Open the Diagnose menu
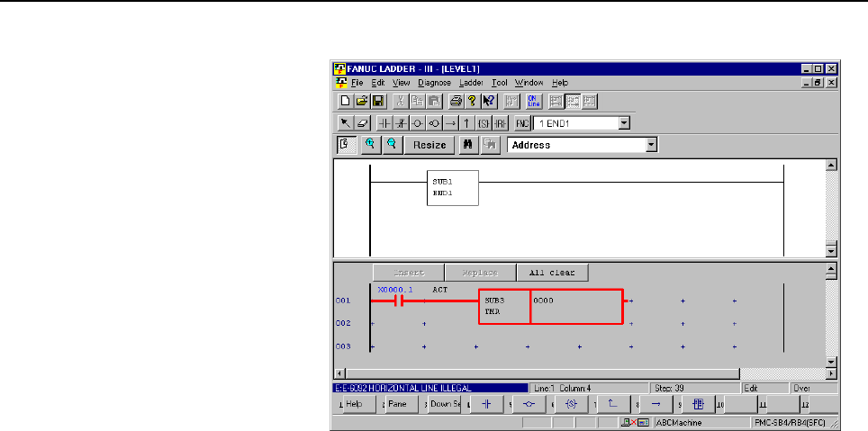This screenshot has width=868, height=431. click(x=434, y=83)
